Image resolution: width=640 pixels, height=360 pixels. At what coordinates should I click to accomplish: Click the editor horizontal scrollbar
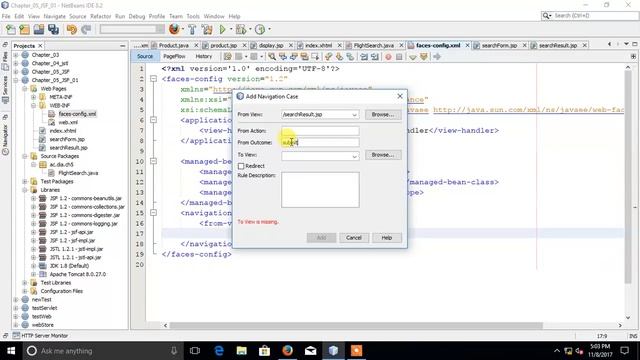(356, 325)
